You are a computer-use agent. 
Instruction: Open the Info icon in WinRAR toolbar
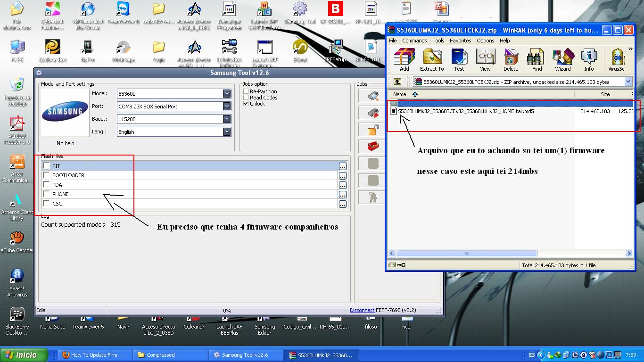pos(589,60)
